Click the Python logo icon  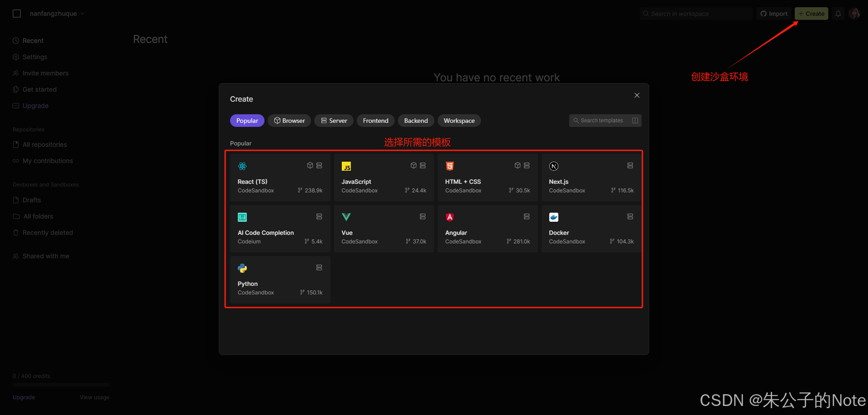242,268
